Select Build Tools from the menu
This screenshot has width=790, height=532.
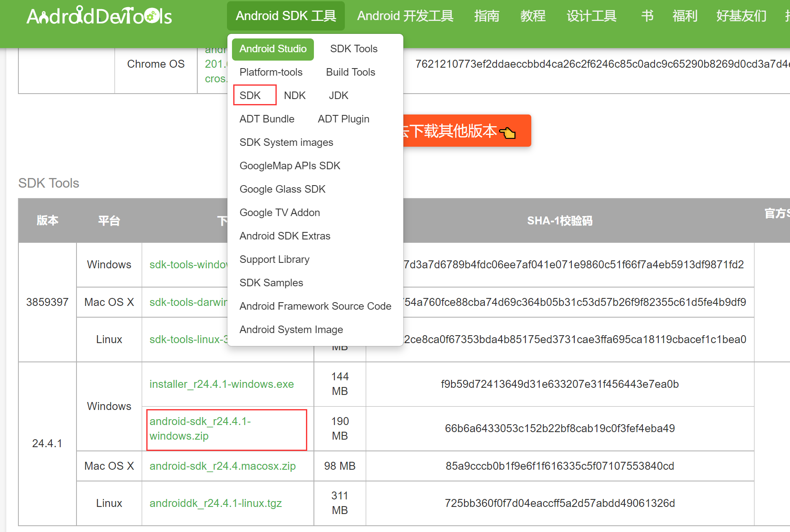pos(350,72)
